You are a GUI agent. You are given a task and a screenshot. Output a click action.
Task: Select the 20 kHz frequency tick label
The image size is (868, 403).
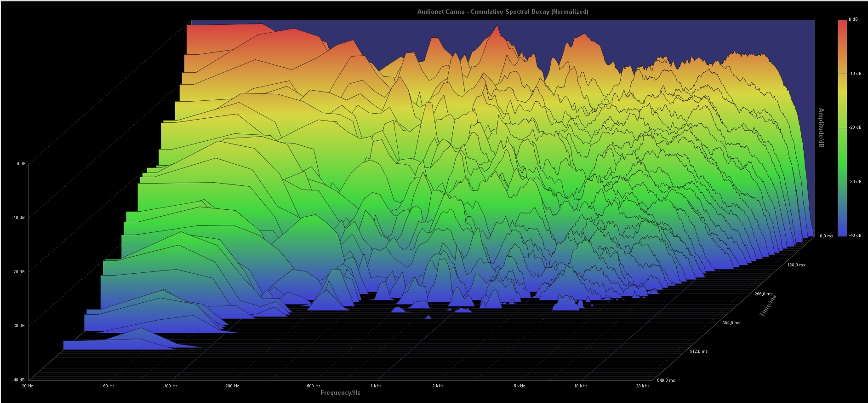[642, 386]
